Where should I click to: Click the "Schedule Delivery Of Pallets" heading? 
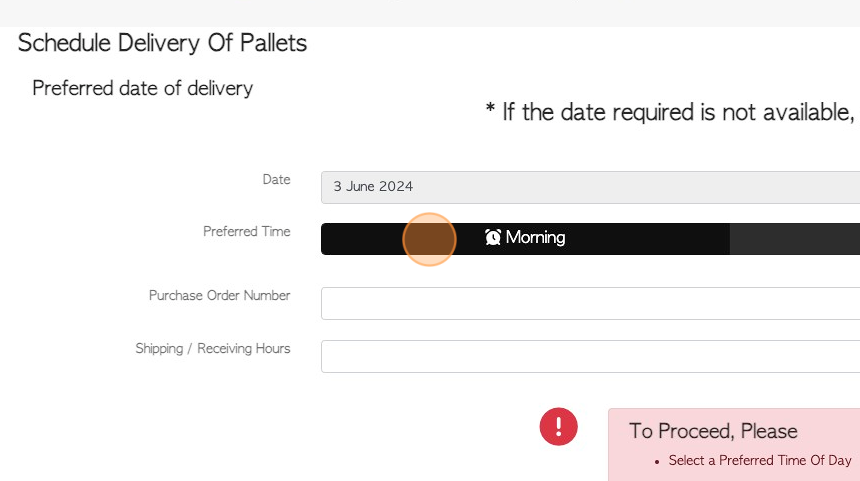pyautogui.click(x=162, y=43)
